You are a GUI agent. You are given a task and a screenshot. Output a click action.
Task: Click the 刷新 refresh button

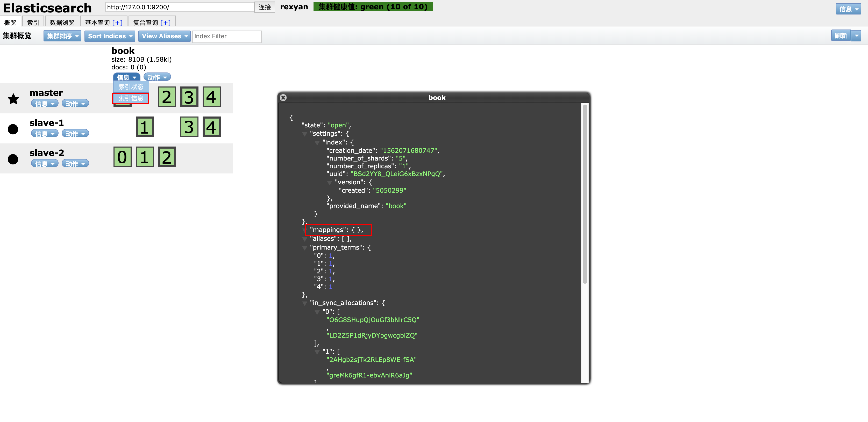(x=841, y=36)
